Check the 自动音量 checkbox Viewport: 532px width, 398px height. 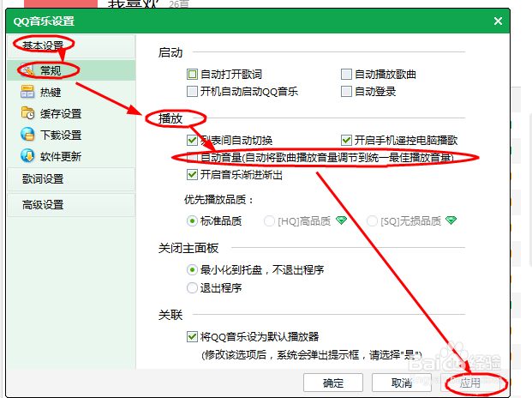tap(192, 157)
